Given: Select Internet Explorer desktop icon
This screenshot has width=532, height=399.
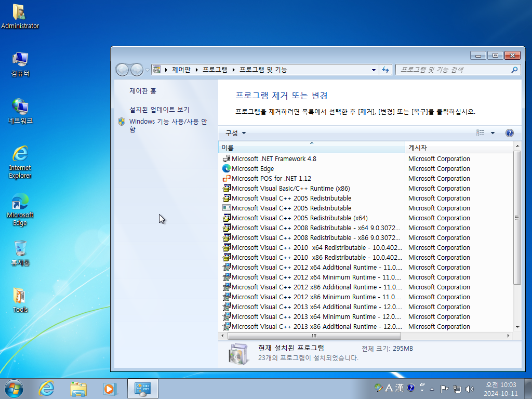Looking at the screenshot, I should 20,162.
